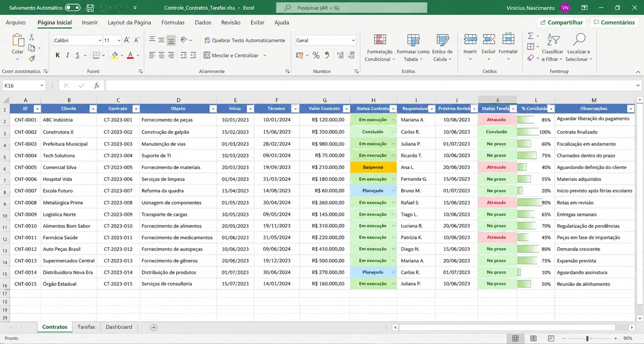
Task: Switch to the Dados ribbon tab
Action: pos(203,22)
